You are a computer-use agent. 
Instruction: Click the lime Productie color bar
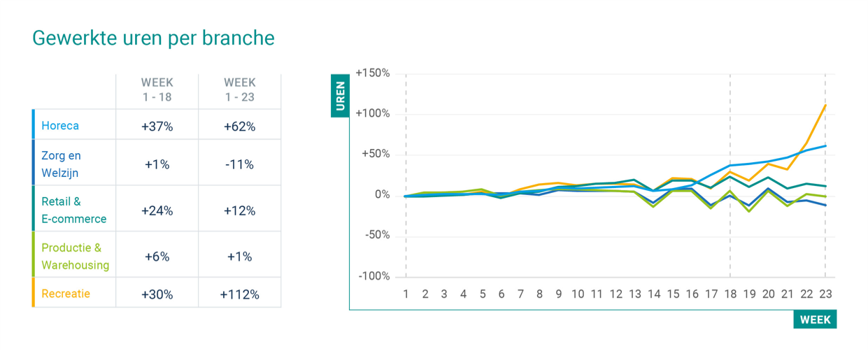(x=34, y=255)
